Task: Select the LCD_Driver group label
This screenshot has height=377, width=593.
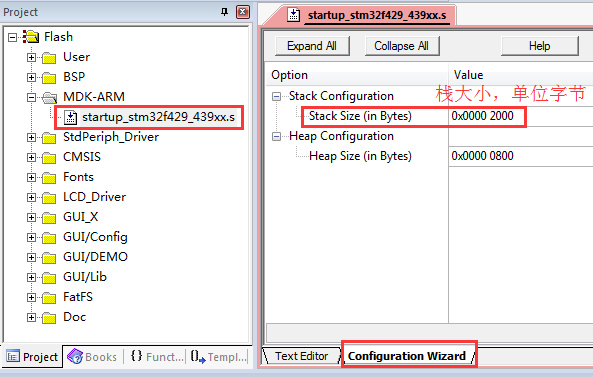Action: click(94, 197)
